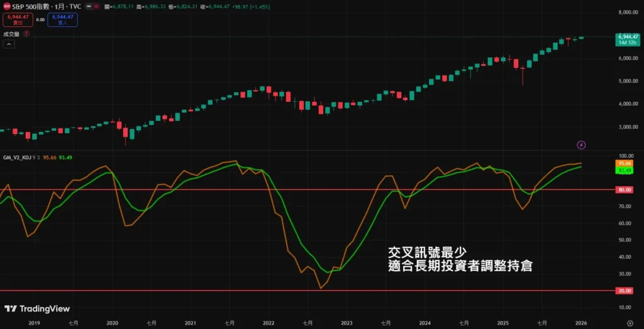Click the red S&P 500 symbol logo
Viewport: 644px width, 329px height.
click(x=6, y=5)
